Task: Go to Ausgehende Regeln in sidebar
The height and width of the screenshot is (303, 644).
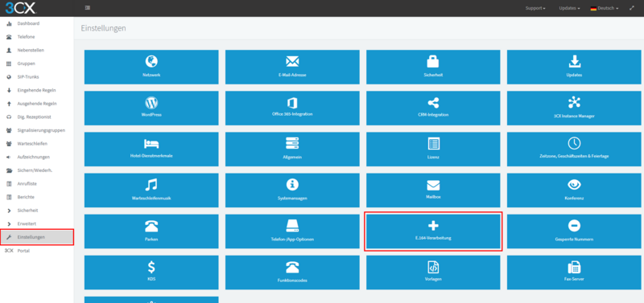Action: 37,104
